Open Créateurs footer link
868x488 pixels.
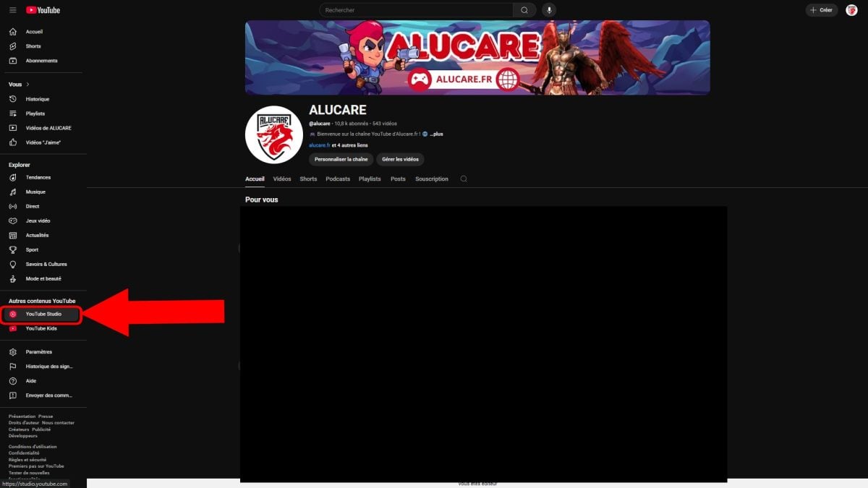(x=19, y=429)
